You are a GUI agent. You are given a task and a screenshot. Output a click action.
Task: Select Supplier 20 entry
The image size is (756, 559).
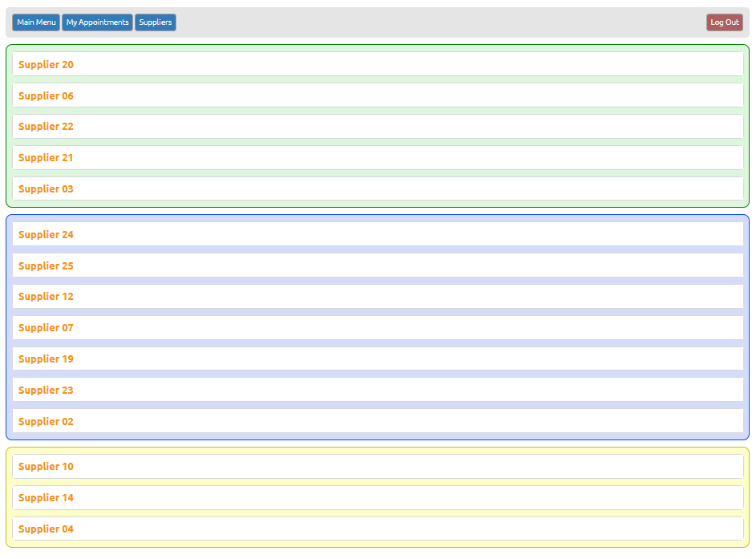tap(378, 64)
